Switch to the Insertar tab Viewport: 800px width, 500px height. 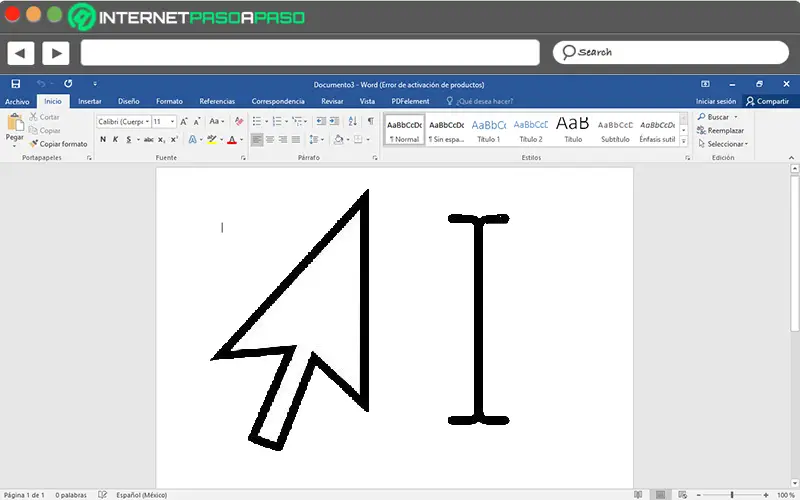[x=90, y=101]
